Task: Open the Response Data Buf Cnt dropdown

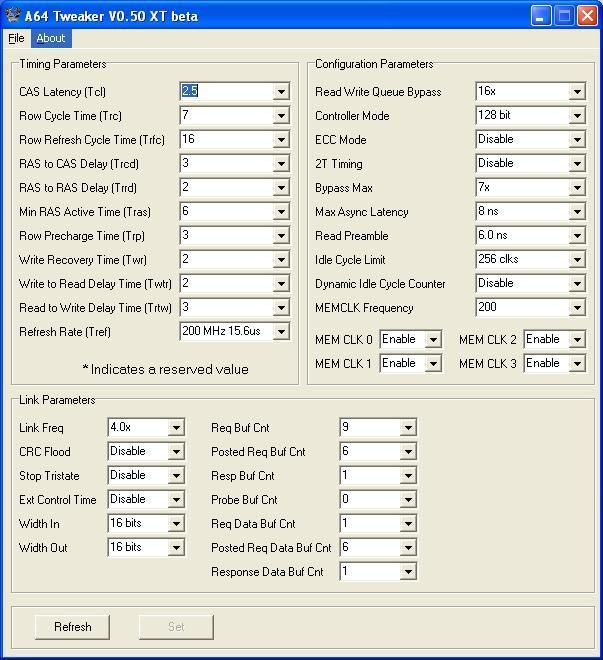Action: coord(408,573)
